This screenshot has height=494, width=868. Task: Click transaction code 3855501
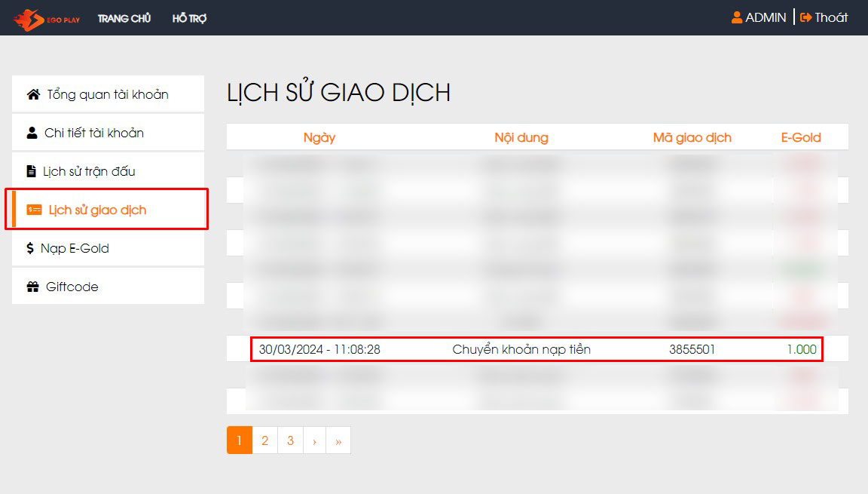[692, 349]
